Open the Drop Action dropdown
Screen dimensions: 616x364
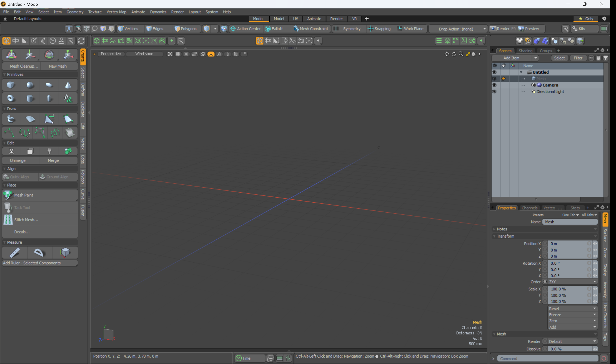click(458, 29)
